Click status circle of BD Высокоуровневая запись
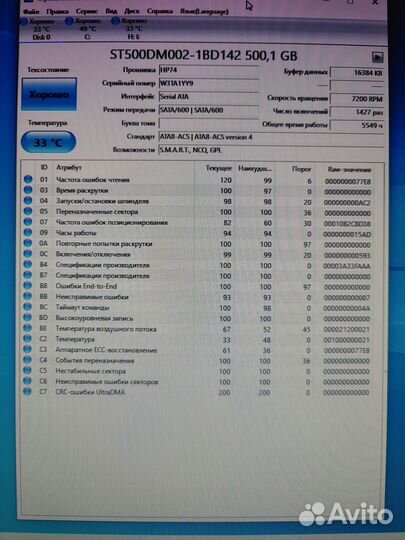The image size is (405, 540). coord(28,317)
